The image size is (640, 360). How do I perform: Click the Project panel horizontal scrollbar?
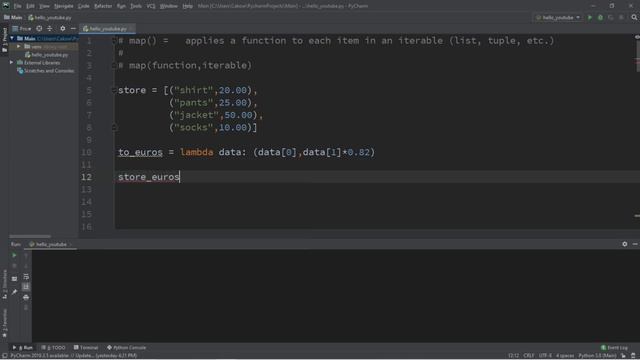point(30,236)
